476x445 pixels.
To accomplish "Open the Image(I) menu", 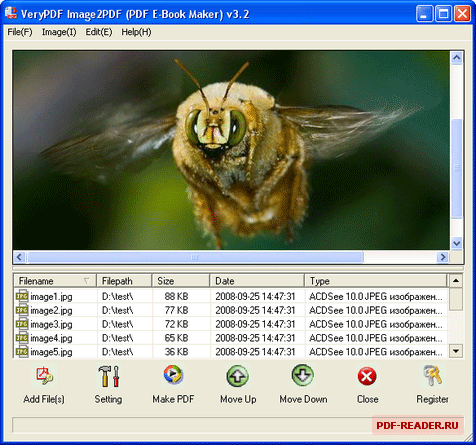I will 59,32.
